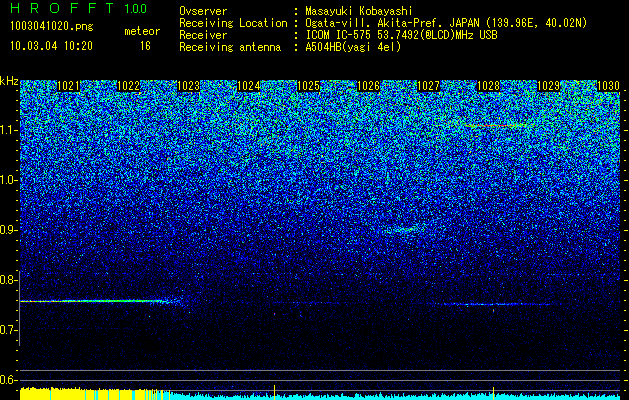Click the 1027 time marker
The image size is (629, 400).
click(428, 86)
